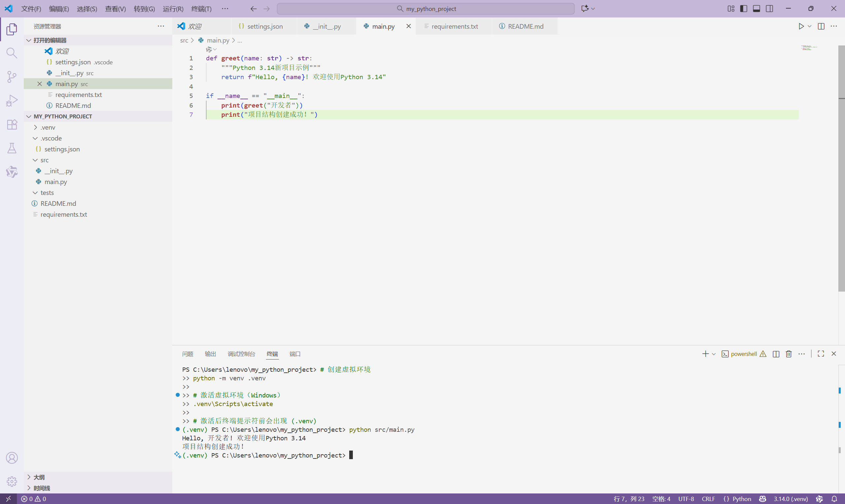Image resolution: width=845 pixels, height=504 pixels.
Task: Collapse the src folder in Explorer
Action: click(x=35, y=160)
